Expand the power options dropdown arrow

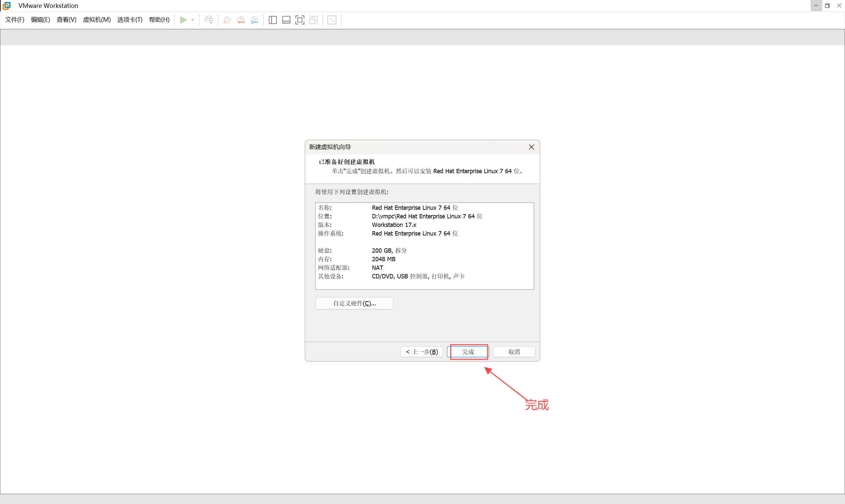tap(193, 20)
